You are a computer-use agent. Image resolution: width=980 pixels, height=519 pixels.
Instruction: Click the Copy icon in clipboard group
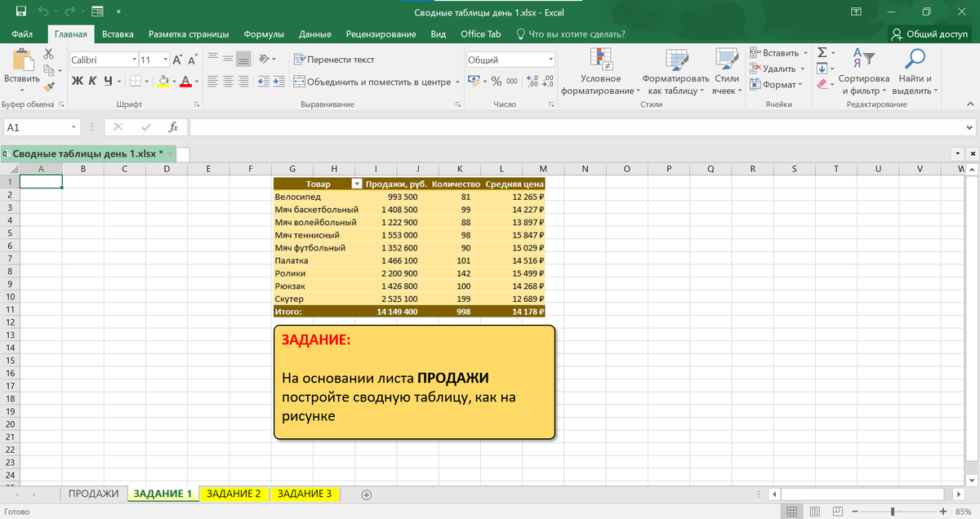click(49, 70)
